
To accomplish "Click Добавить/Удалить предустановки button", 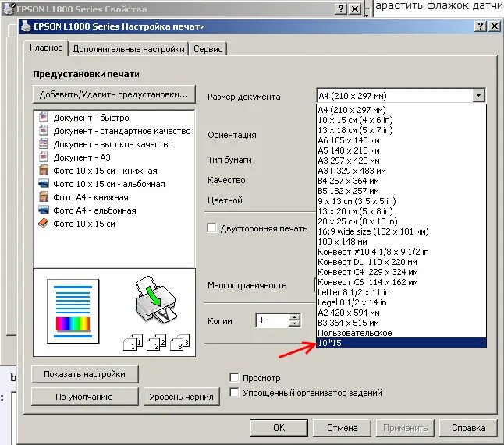I will pyautogui.click(x=114, y=94).
